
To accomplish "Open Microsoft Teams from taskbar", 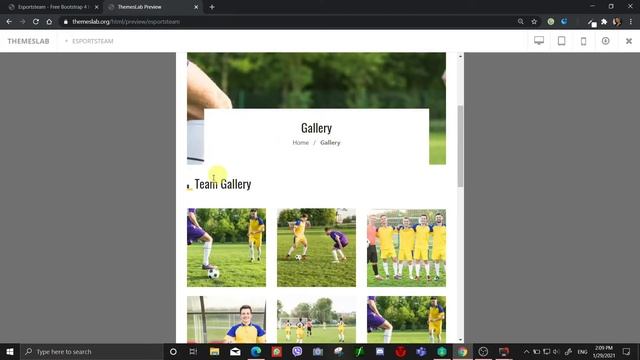I will (421, 351).
